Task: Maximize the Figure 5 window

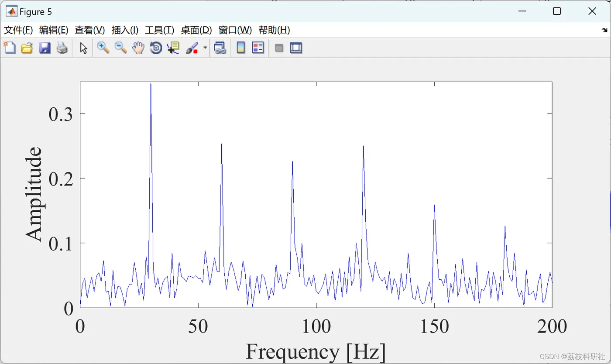Action: (x=557, y=12)
